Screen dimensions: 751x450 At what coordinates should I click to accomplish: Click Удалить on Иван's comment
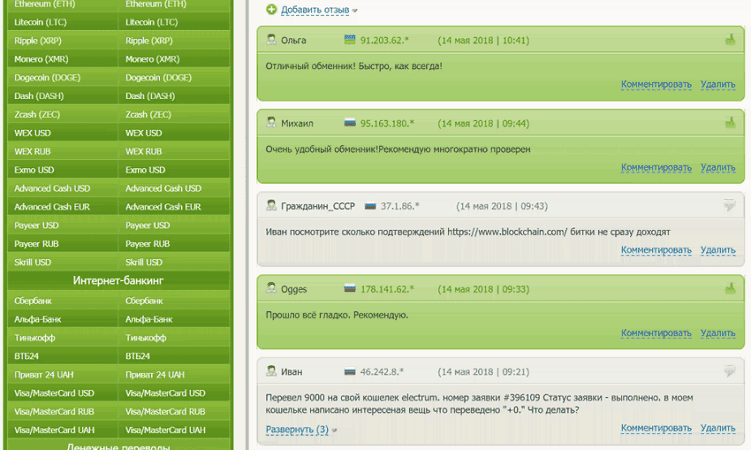tap(717, 429)
